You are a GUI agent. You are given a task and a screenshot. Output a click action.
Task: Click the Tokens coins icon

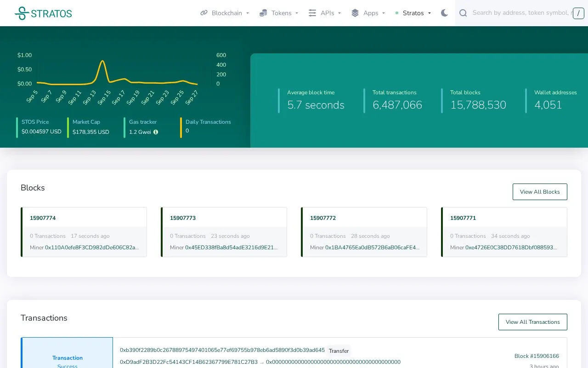(263, 13)
